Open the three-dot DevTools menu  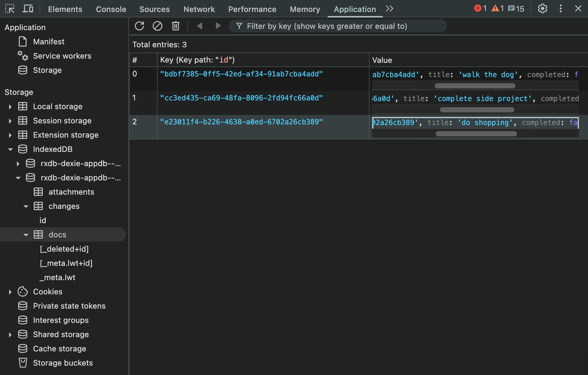560,9
